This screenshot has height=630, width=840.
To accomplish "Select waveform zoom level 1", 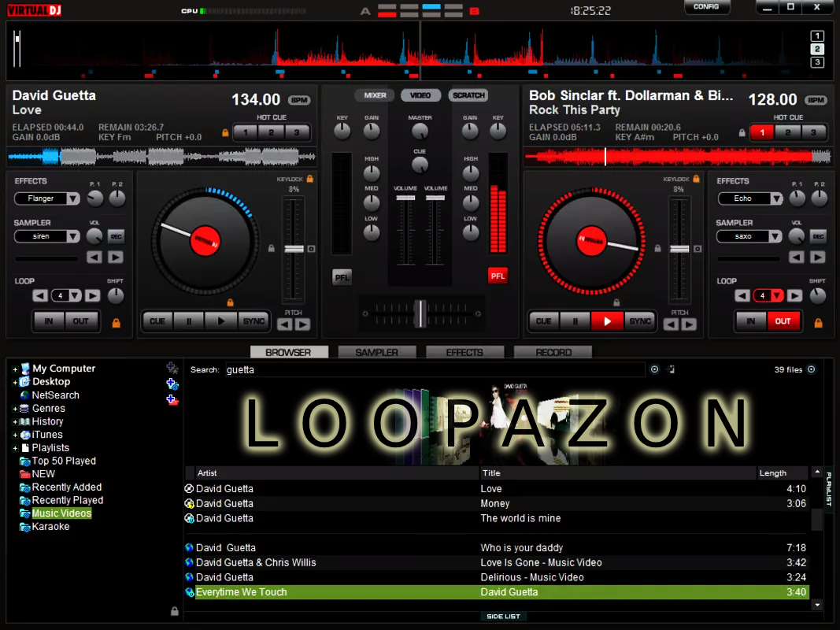I will coord(817,36).
